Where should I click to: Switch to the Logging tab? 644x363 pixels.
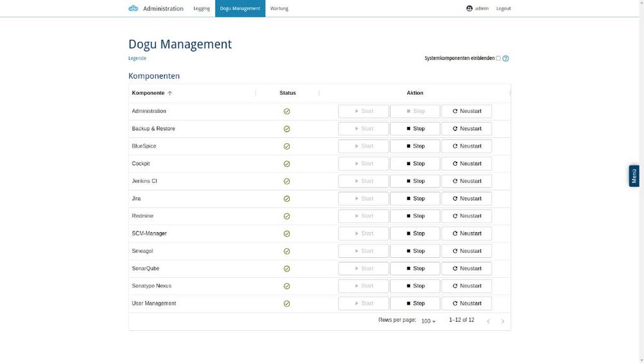(x=202, y=8)
